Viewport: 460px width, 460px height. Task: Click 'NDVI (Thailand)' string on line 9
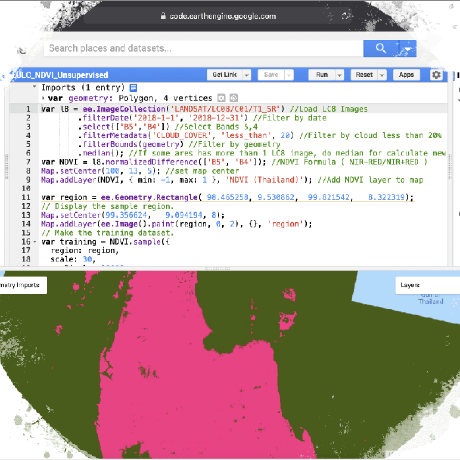tap(263, 180)
